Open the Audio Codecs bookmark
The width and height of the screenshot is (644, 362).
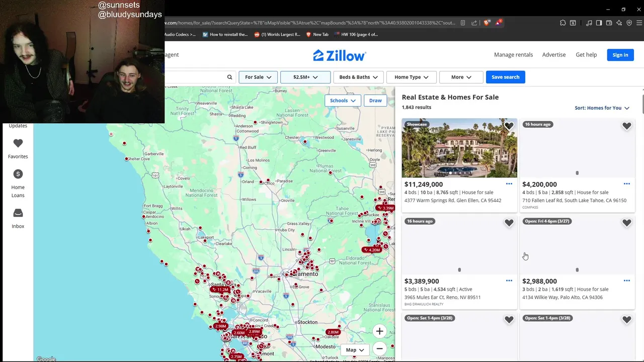[180, 35]
